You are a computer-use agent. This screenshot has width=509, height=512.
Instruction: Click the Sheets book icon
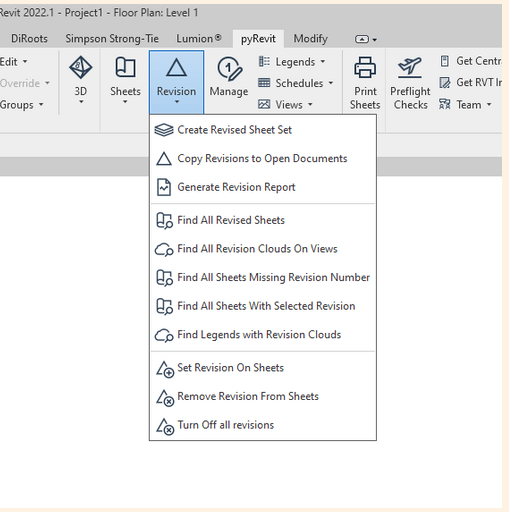tap(125, 67)
